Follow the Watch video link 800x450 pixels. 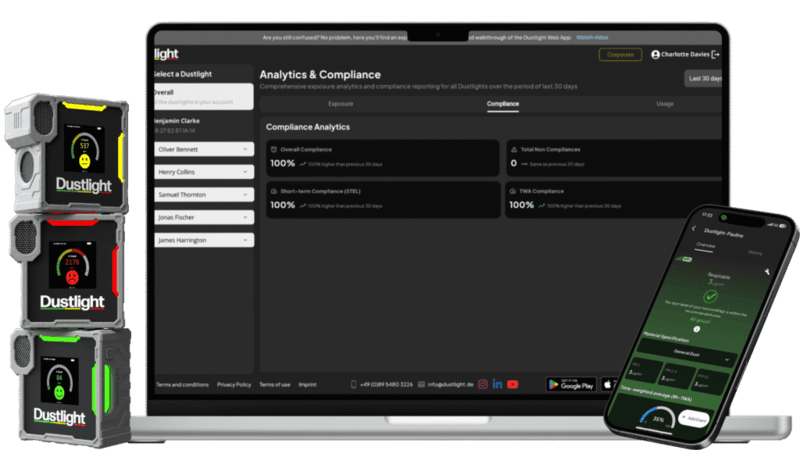click(592, 37)
